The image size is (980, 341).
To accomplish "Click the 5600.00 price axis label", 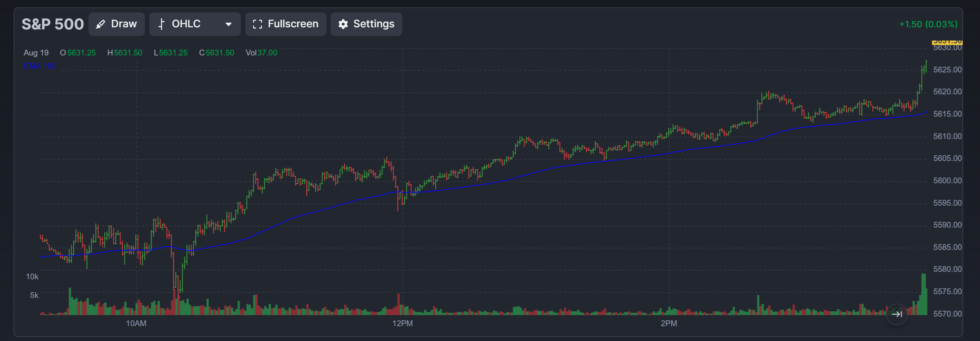I will tap(948, 180).
